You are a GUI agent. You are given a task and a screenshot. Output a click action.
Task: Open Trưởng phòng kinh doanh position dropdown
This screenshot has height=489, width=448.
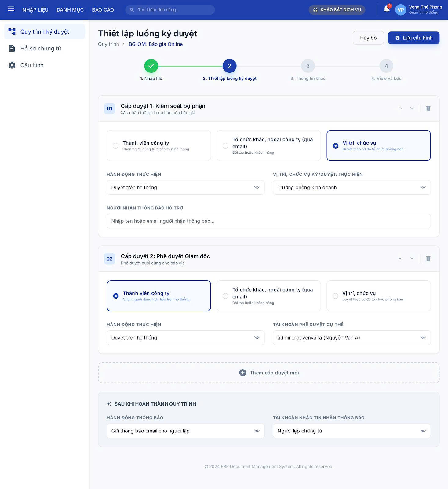point(351,188)
